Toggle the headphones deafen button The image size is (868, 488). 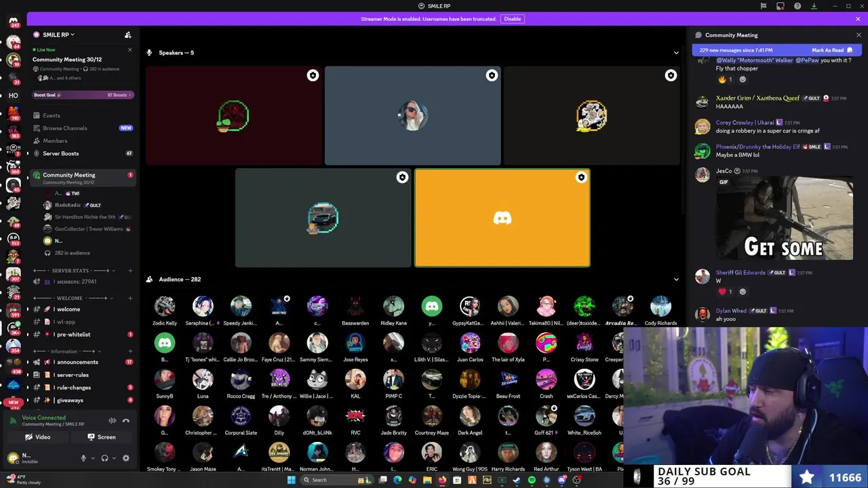click(x=104, y=458)
